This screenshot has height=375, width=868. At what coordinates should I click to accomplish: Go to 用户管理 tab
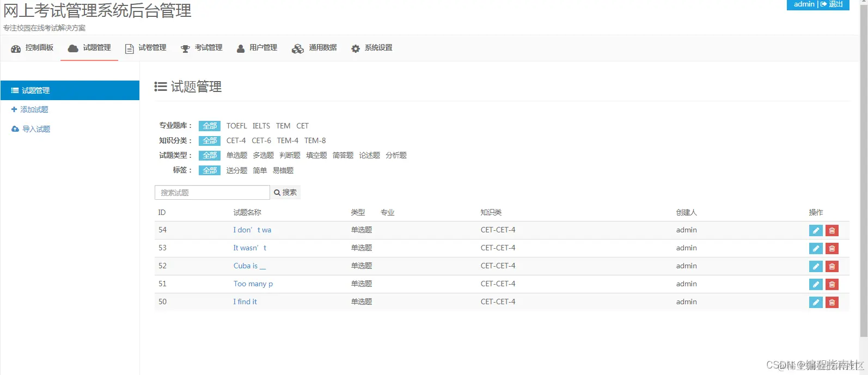pyautogui.click(x=256, y=48)
